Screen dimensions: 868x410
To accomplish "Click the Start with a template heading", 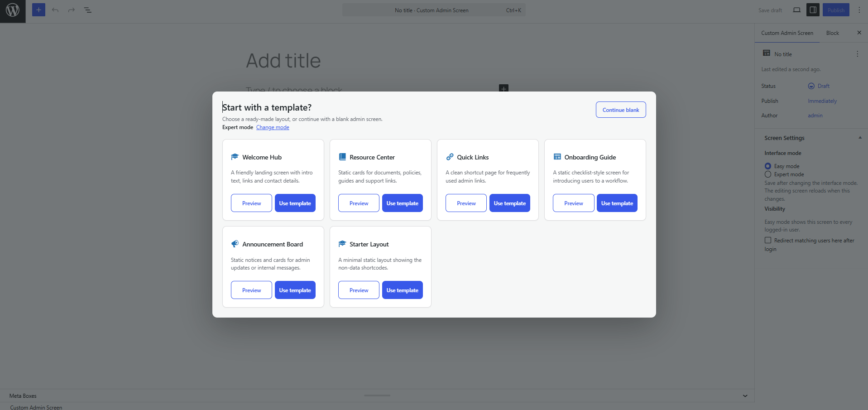I will coord(267,107).
